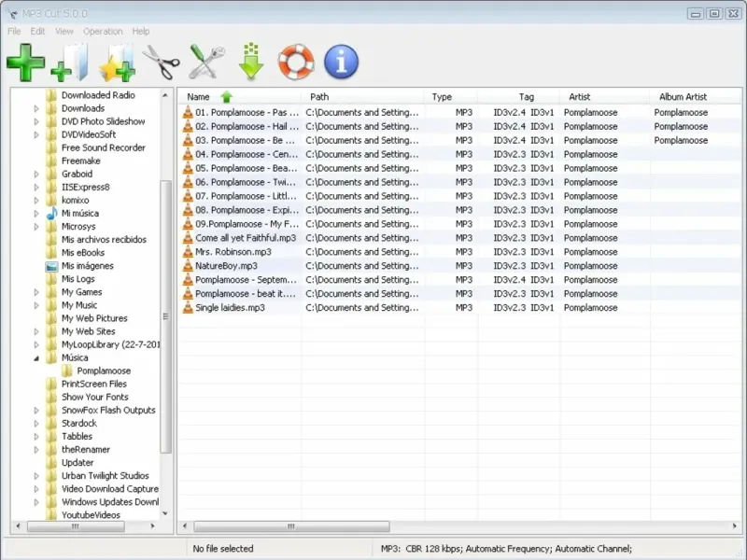Select the PrintScreen Files folder
The width and height of the screenshot is (747, 560).
tap(94, 385)
